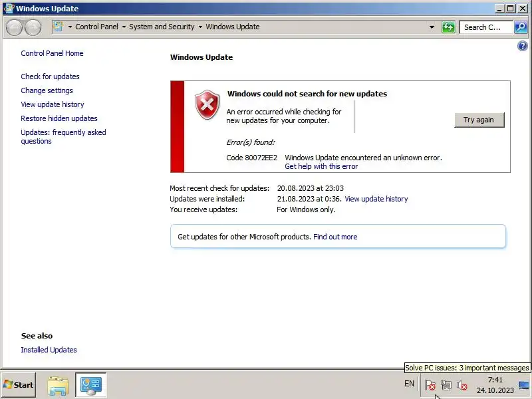Select System and Security breadcrumb
532x399 pixels.
(x=162, y=27)
